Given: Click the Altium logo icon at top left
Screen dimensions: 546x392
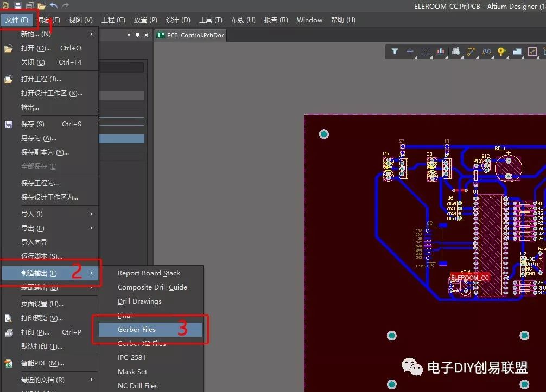Looking at the screenshot, I should (x=5, y=5).
